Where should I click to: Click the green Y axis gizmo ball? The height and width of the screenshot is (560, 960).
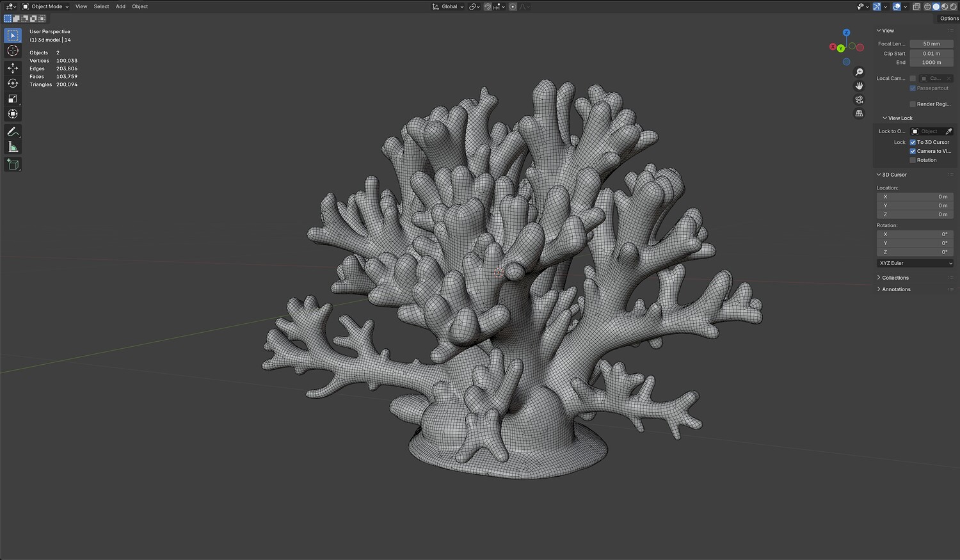click(841, 49)
